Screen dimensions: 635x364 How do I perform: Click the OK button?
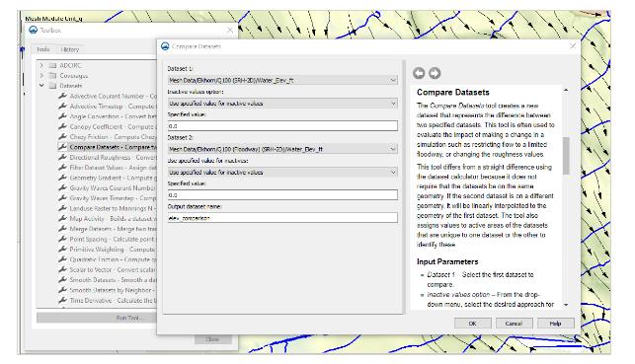tap(473, 324)
